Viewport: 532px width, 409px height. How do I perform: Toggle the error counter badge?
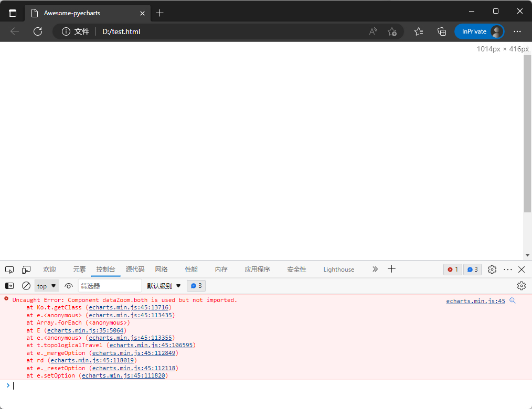coord(452,269)
